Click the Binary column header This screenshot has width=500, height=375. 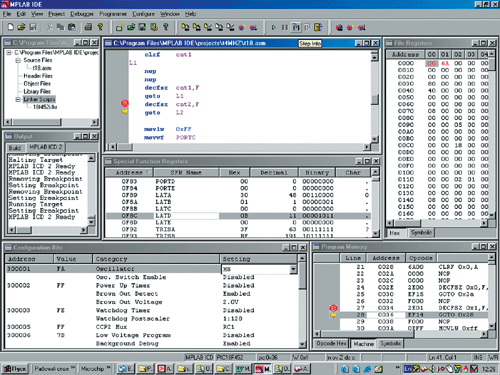317,172
